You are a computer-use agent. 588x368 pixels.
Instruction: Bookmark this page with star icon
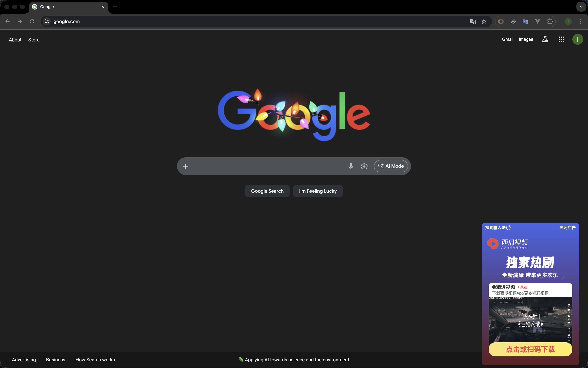pos(484,21)
